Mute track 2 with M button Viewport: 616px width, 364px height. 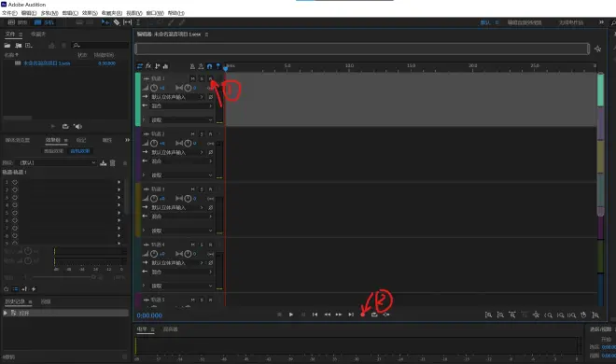pos(192,134)
